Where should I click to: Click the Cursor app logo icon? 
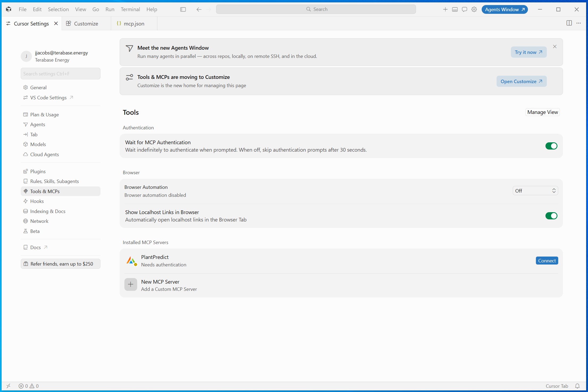(x=9, y=9)
